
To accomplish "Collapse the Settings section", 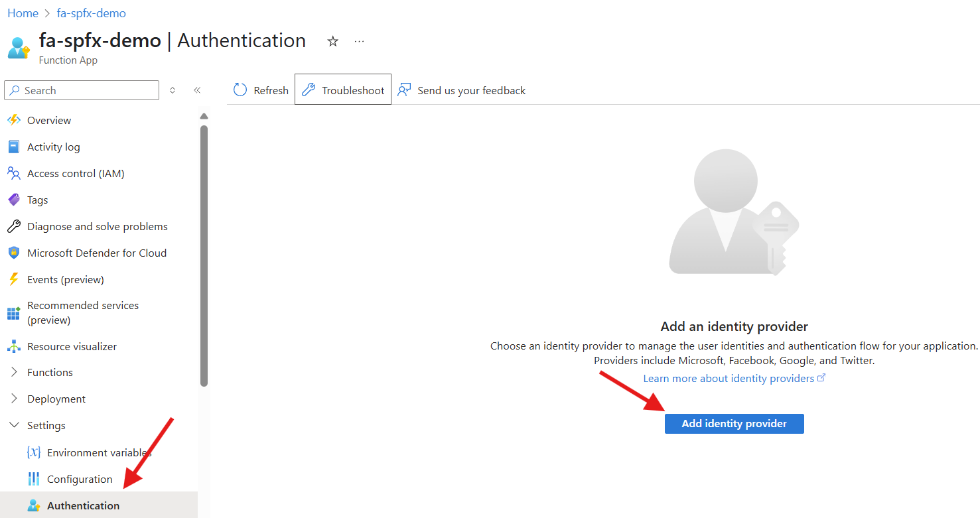I will pos(15,425).
